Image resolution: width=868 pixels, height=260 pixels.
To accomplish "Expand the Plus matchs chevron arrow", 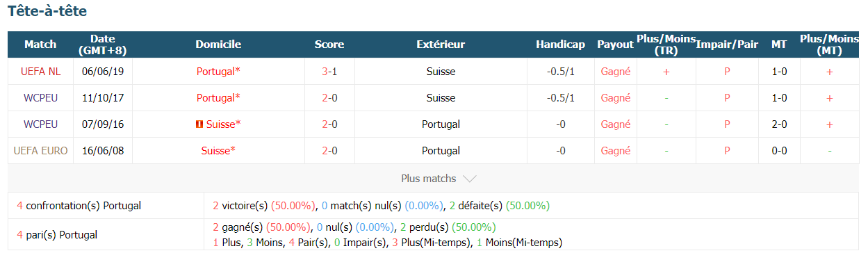I will pos(470,179).
